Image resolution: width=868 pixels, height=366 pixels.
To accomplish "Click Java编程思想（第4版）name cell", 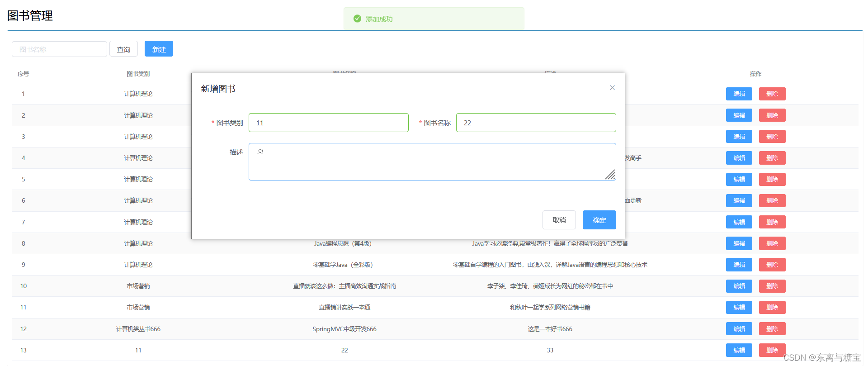I will (343, 243).
